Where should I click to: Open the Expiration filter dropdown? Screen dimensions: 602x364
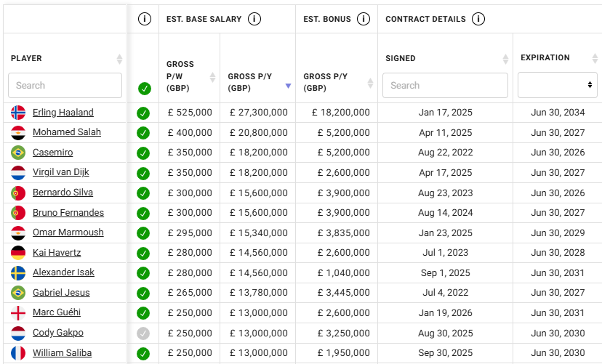click(x=557, y=85)
